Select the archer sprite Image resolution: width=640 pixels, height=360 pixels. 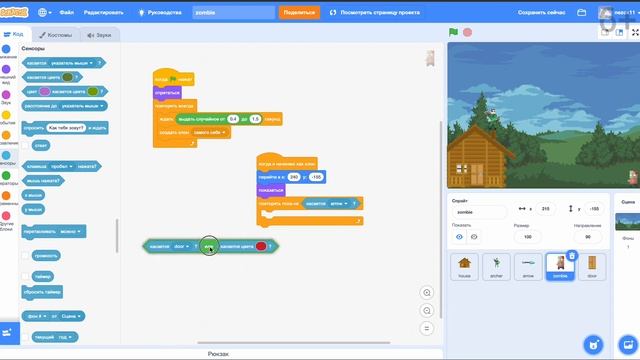click(496, 267)
